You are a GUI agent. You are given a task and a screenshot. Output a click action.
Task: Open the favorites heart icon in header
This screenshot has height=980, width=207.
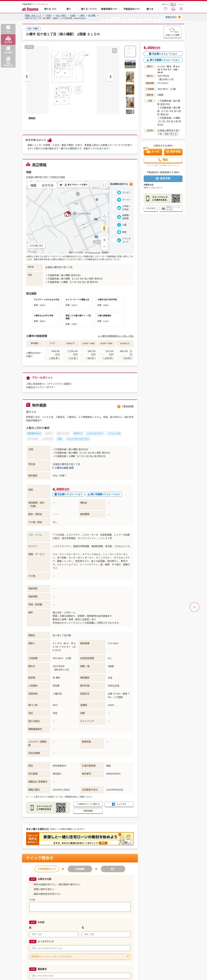click(x=165, y=9)
